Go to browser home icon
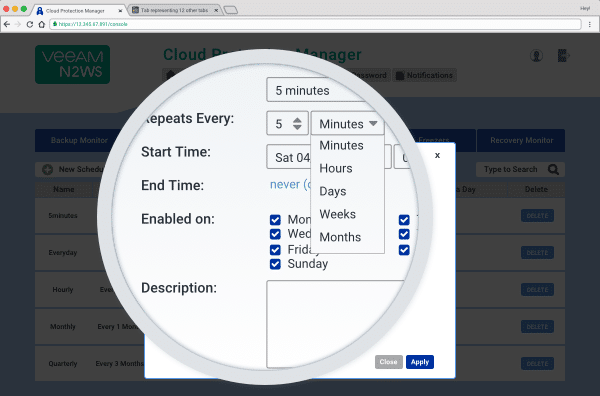600x396 pixels. (x=42, y=24)
